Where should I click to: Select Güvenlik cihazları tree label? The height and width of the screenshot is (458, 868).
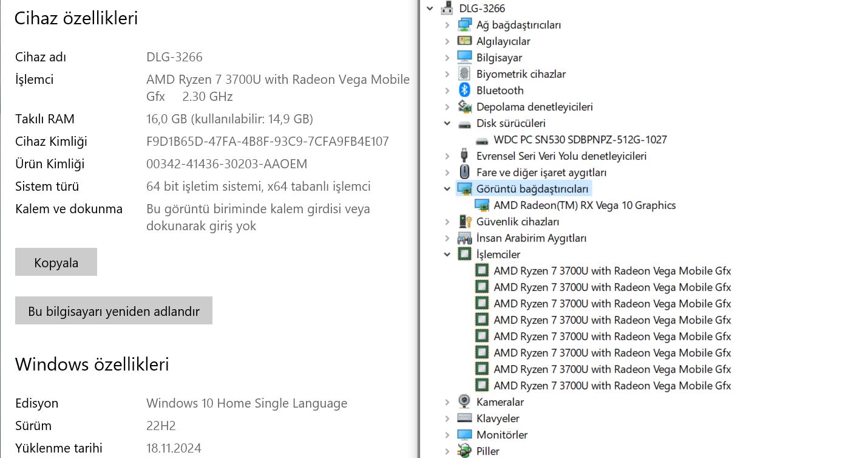518,222
